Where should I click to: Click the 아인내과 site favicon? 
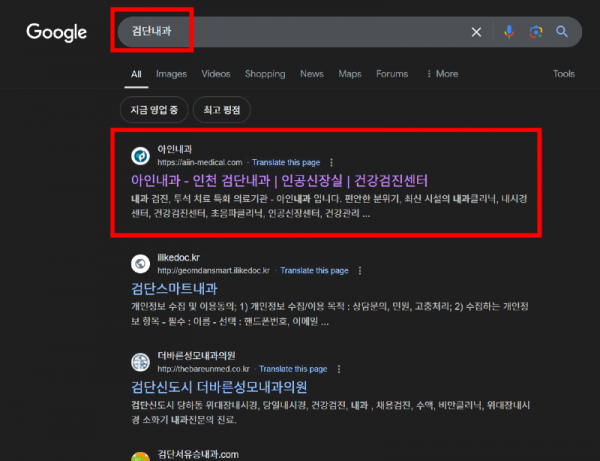pos(140,156)
